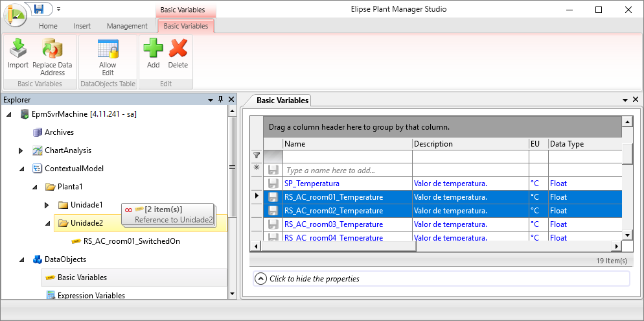644x321 pixels.
Task: Collapse the Planta1 tree node
Action: [x=34, y=187]
